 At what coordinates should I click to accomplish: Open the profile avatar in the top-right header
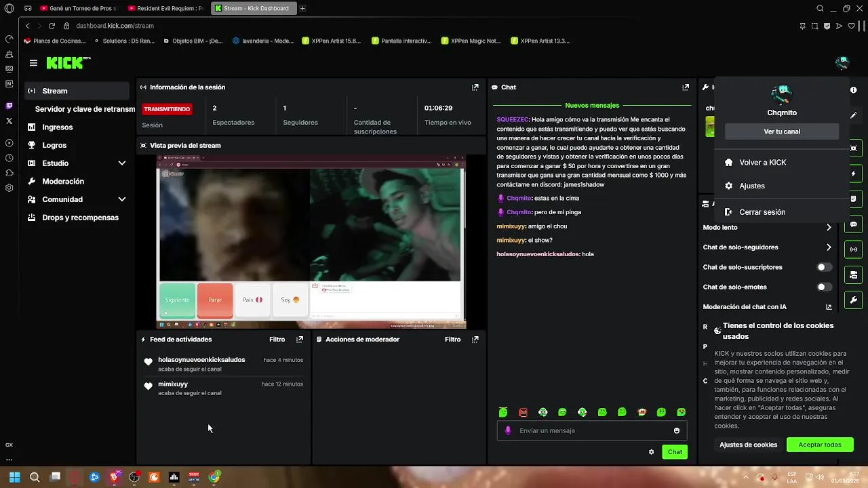[x=842, y=63]
